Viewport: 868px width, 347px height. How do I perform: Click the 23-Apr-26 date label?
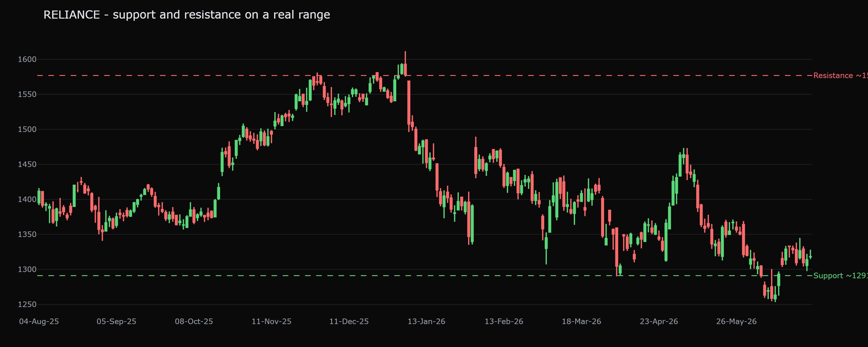click(x=659, y=321)
